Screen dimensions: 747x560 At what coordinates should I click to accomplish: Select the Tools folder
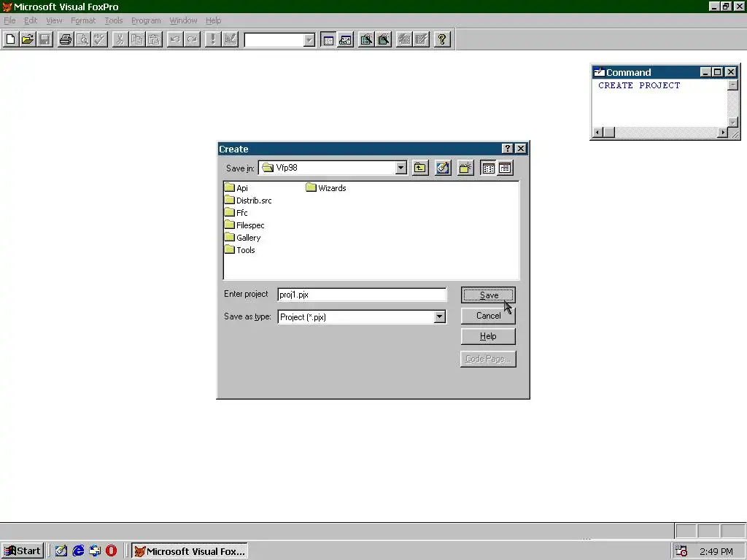click(x=239, y=250)
